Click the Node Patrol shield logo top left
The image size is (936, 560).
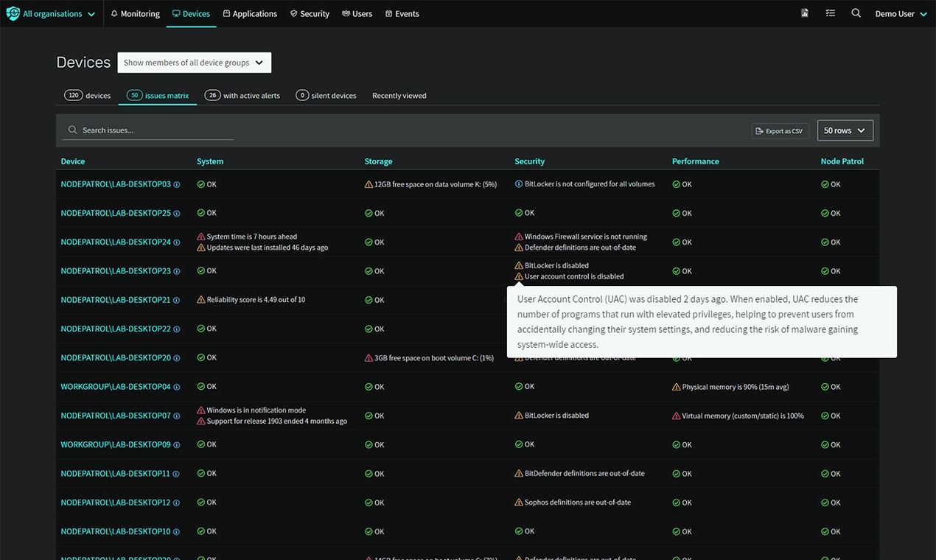[x=12, y=13]
